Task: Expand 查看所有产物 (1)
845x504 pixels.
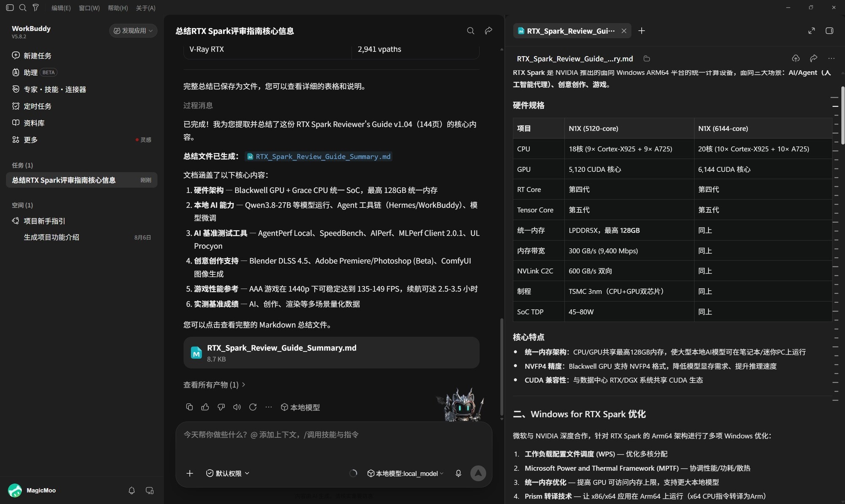Action: pos(214,385)
